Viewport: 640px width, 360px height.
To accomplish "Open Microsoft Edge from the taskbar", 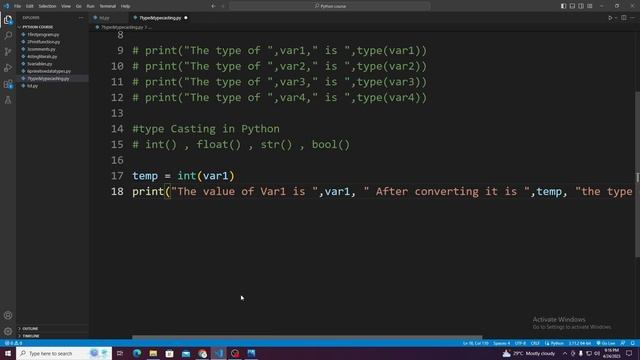I will point(137,353).
